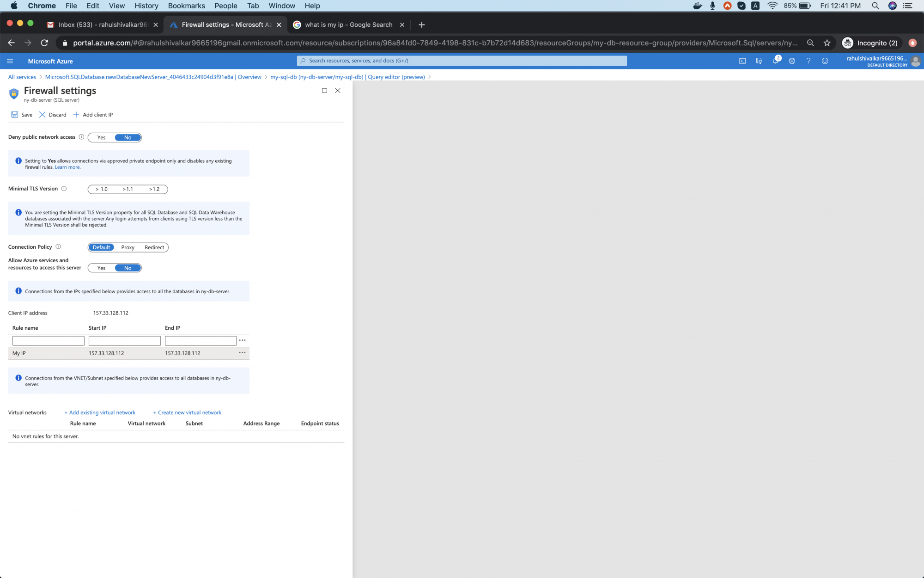
Task: Open ellipsis menu for the My IP rule
Action: 242,353
